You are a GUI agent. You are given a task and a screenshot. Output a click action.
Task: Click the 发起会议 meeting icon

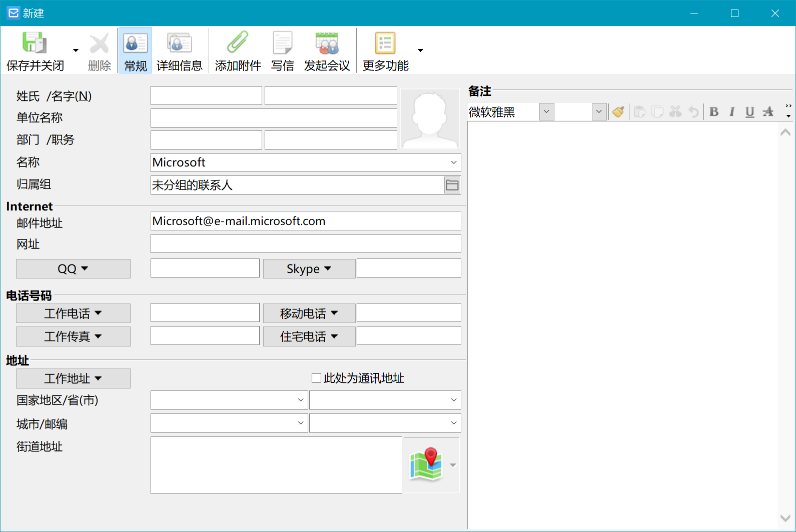(x=327, y=43)
